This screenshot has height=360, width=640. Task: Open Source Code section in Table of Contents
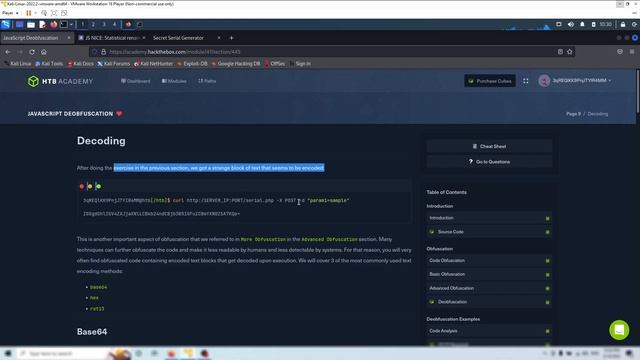tap(489, 232)
